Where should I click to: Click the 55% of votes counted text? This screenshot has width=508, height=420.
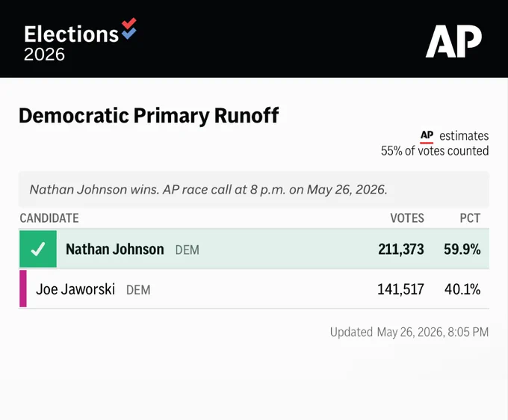[x=435, y=151]
